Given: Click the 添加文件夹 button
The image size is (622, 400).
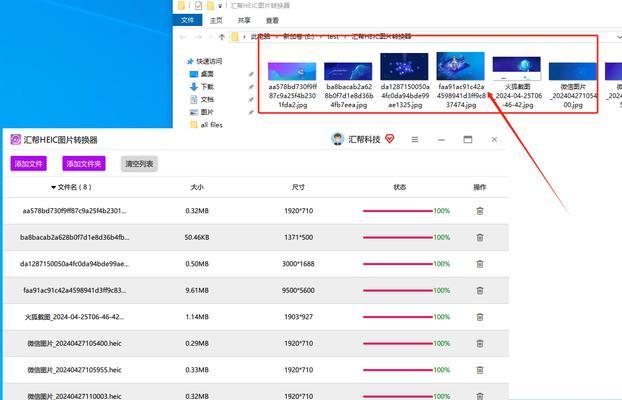Looking at the screenshot, I should [x=84, y=163].
